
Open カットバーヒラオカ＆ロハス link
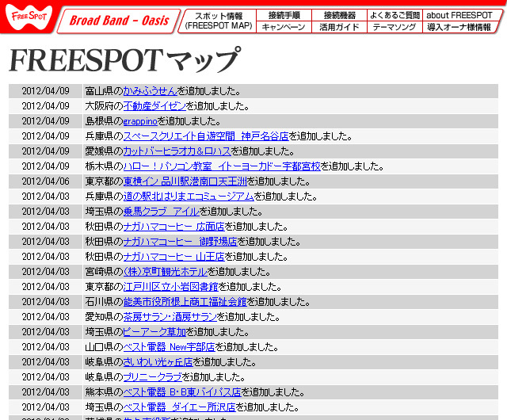pyautogui.click(x=177, y=151)
